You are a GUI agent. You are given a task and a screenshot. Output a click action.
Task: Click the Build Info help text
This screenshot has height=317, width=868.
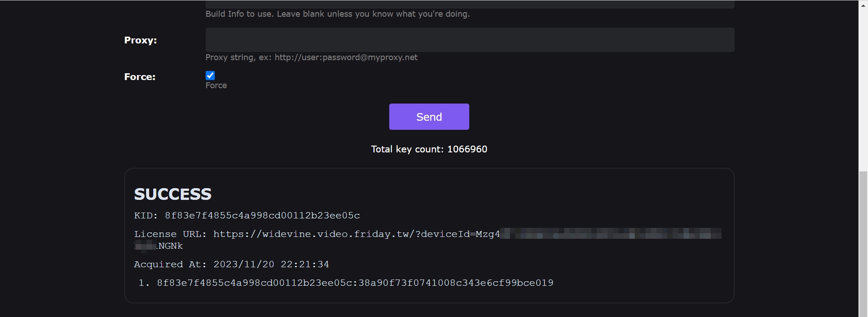pyautogui.click(x=337, y=14)
